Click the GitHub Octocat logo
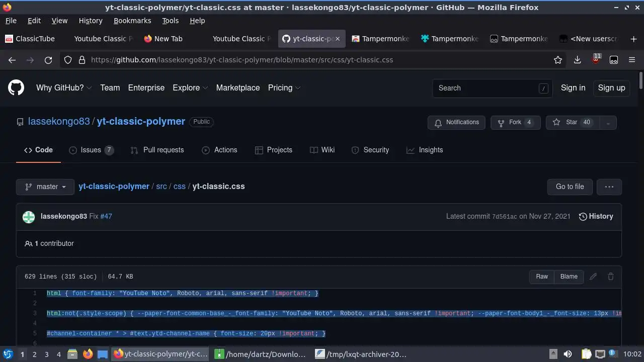This screenshot has height=362, width=644. (x=16, y=87)
